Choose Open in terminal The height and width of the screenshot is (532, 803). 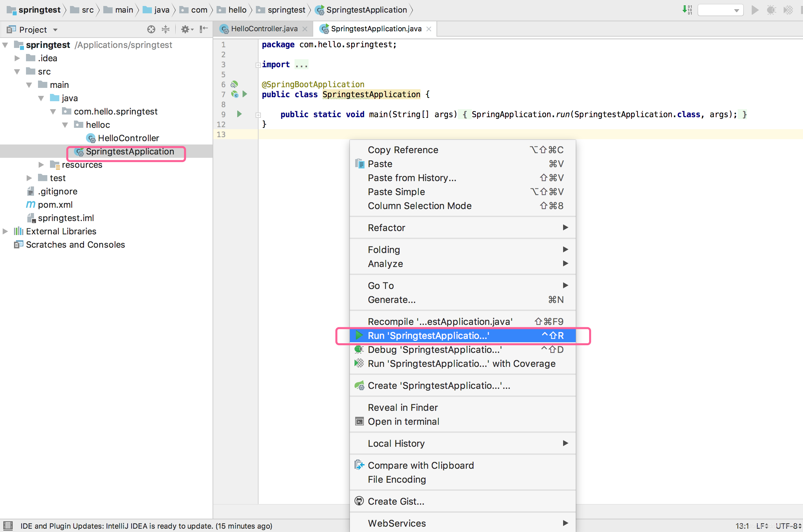[463, 421]
